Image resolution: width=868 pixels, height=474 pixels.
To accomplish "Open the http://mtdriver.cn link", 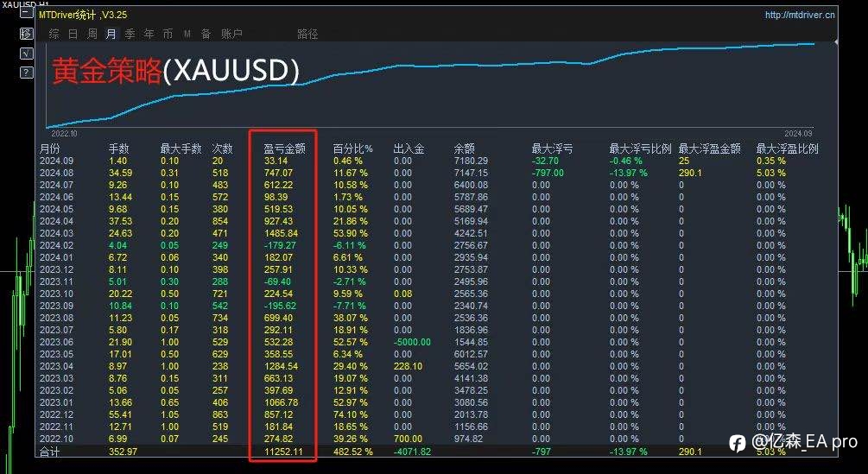I will point(800,16).
